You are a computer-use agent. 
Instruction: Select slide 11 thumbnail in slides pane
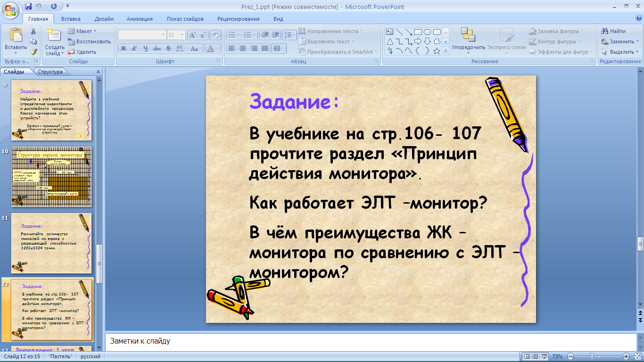coord(51,243)
